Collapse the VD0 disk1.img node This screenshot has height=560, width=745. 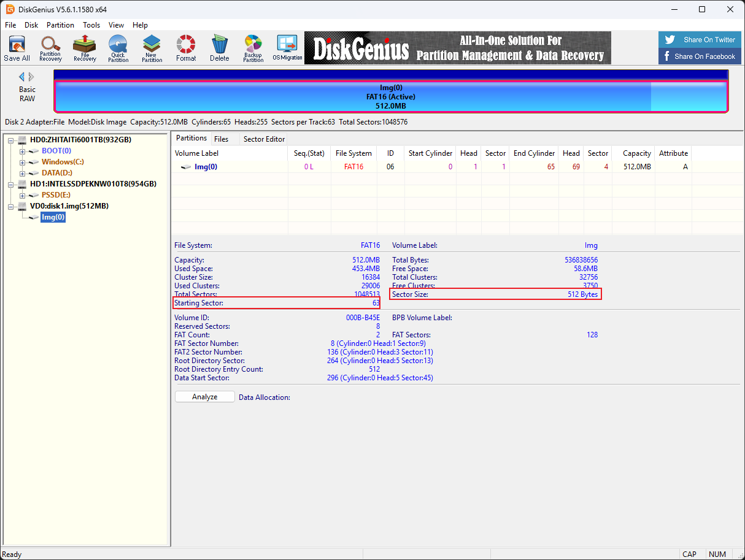11,206
